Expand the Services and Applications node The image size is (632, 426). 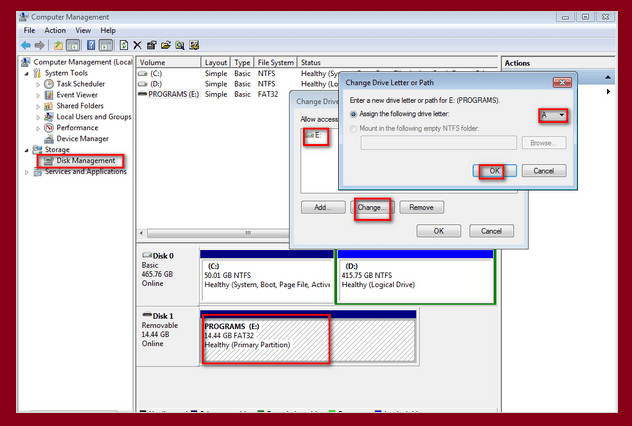coord(27,172)
